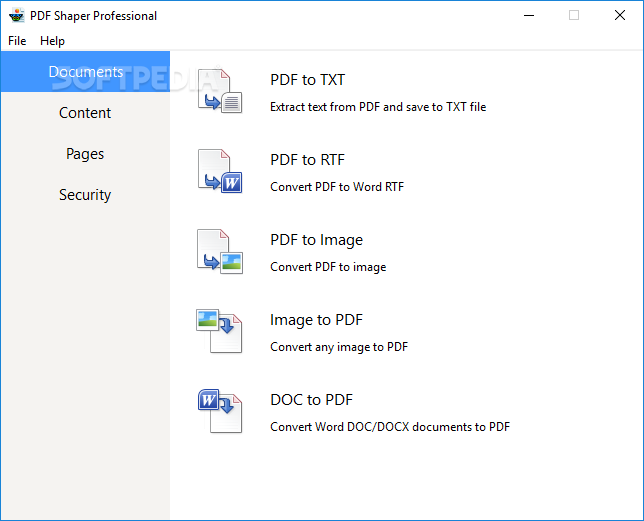The height and width of the screenshot is (521, 644).
Task: Open the Help menu
Action: click(x=52, y=41)
